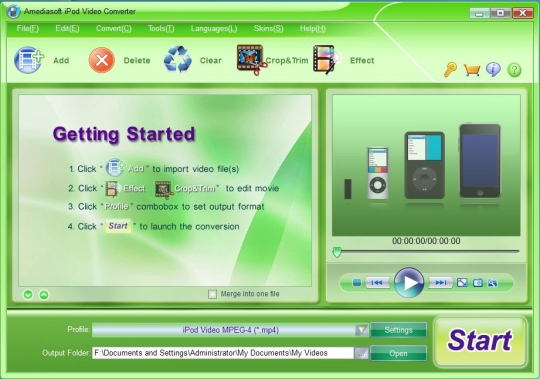Image resolution: width=540 pixels, height=379 pixels.
Task: Click the move up arrow icon
Action: click(x=44, y=295)
